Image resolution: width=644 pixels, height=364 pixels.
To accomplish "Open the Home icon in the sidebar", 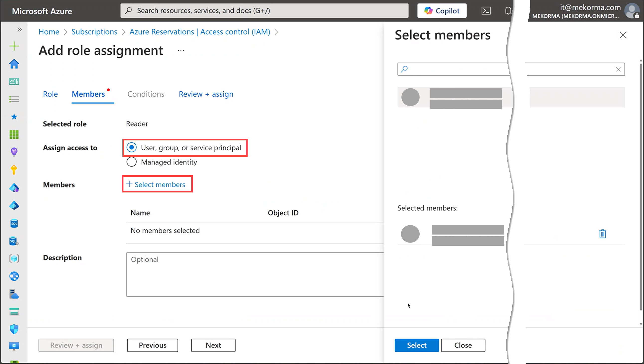I will (x=14, y=64).
